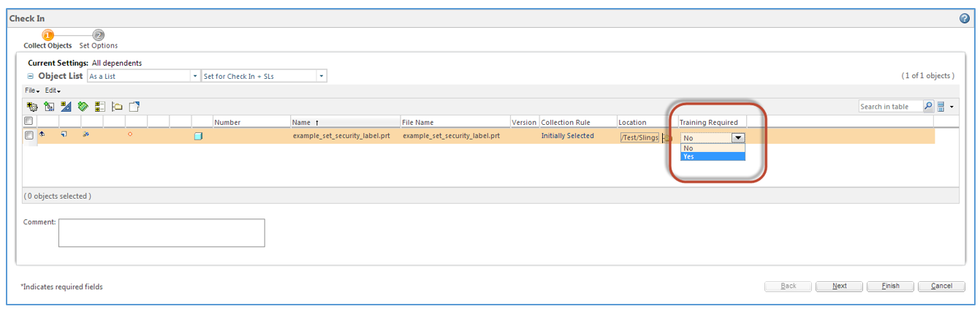
Task: Choose No in the open dropdown list
Action: [713, 148]
